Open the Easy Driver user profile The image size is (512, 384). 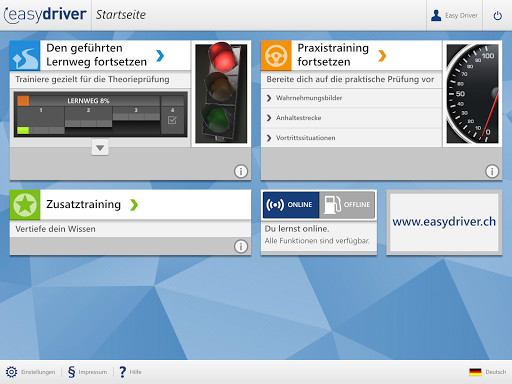click(454, 16)
